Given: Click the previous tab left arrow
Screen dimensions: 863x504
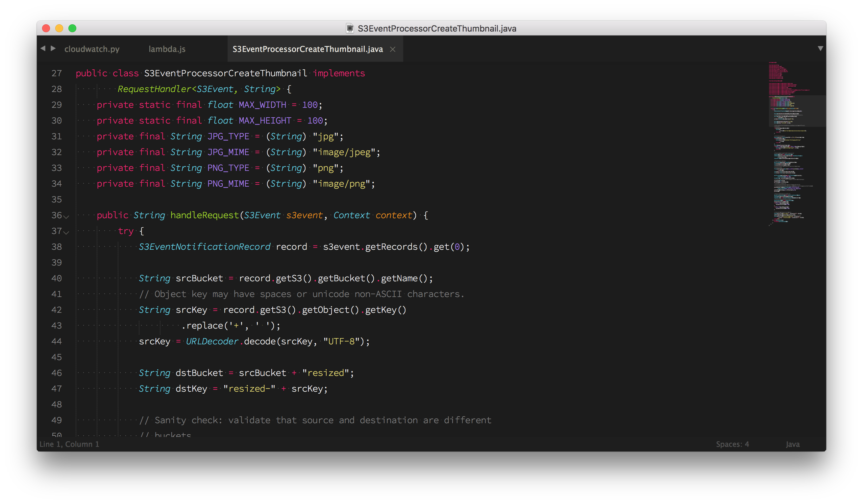Looking at the screenshot, I should [43, 49].
